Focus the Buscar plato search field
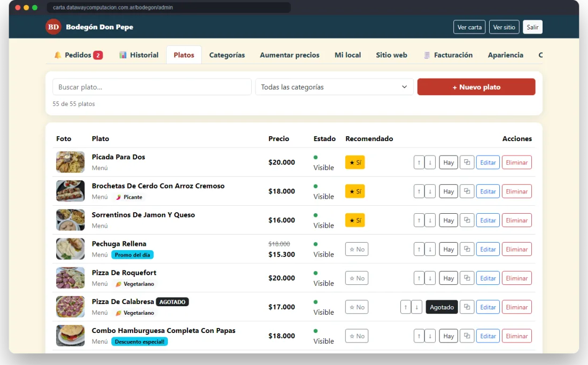The width and height of the screenshot is (588, 365). (152, 87)
